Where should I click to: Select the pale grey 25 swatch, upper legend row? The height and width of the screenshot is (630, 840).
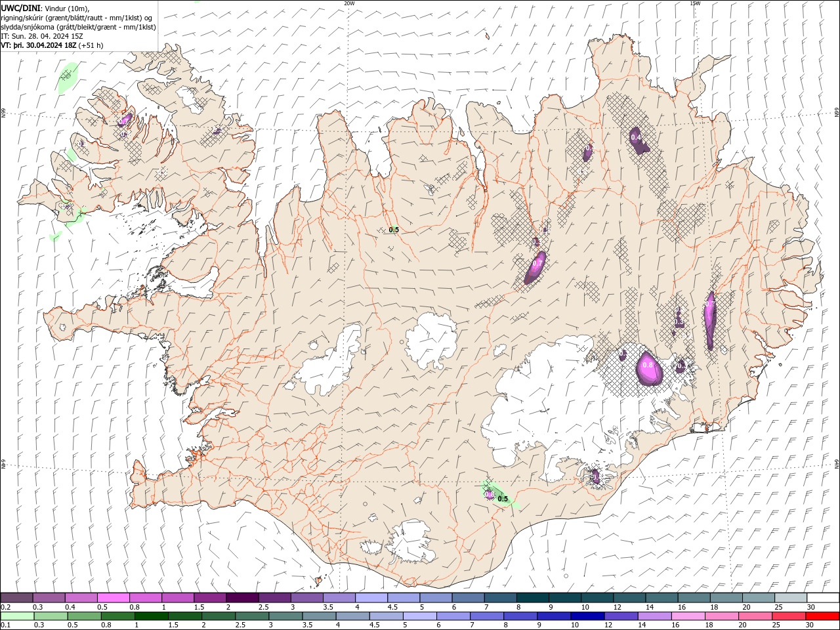[791, 598]
